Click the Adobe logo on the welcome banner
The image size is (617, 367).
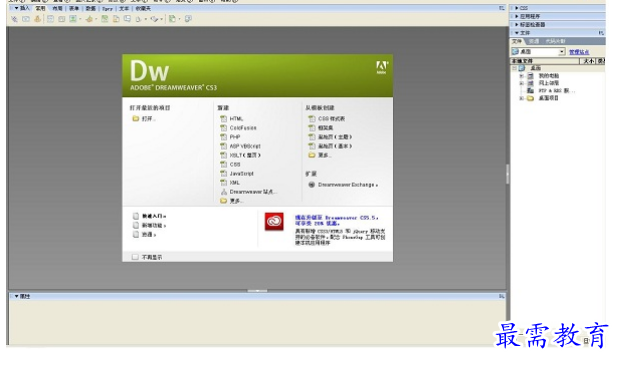click(x=381, y=67)
